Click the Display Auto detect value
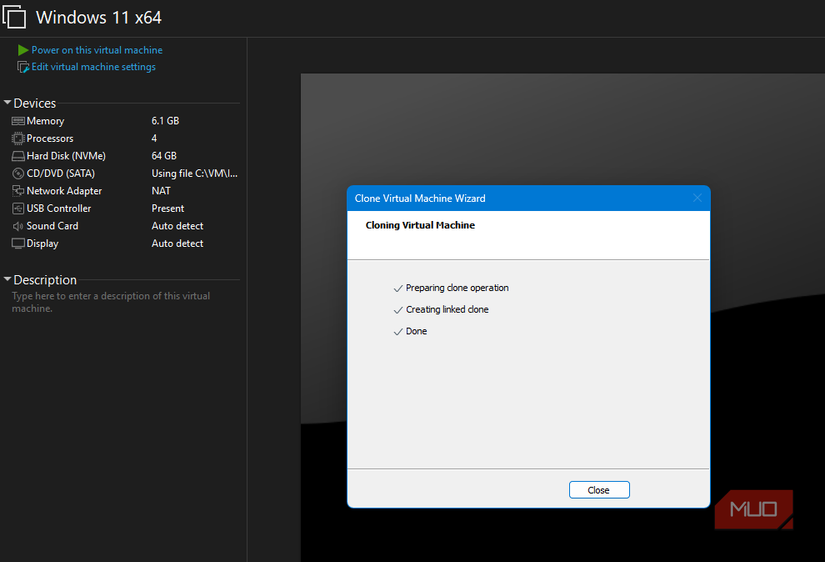Screen dimensions: 825x562 coord(177,244)
